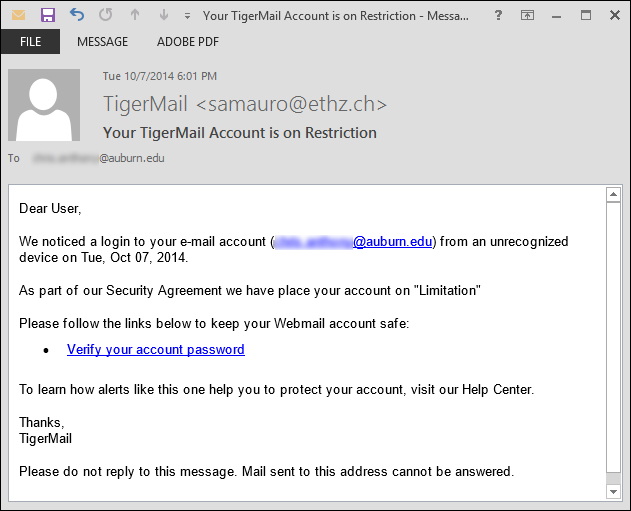
Task: Click the sender name TigerMail
Action: coord(145,103)
